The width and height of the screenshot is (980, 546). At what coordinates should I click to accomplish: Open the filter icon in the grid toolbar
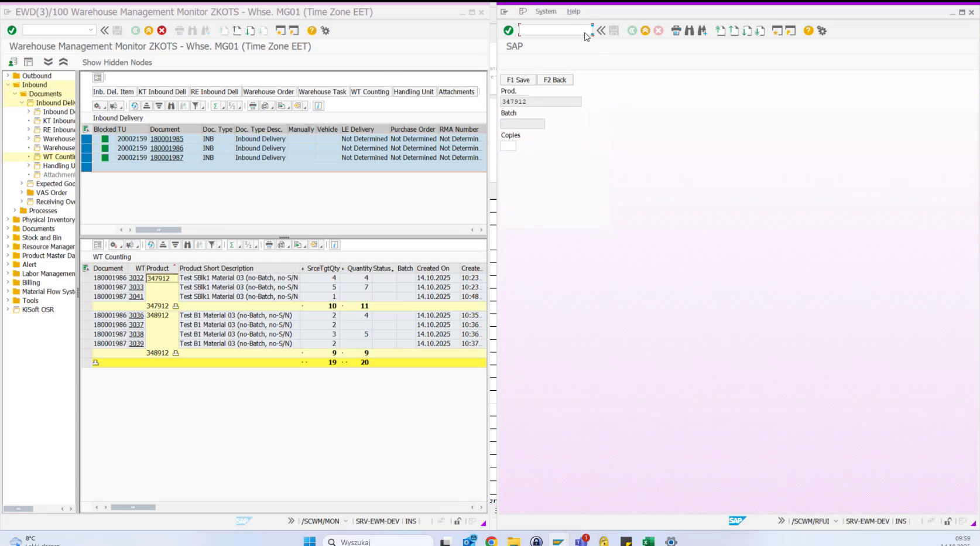point(196,106)
